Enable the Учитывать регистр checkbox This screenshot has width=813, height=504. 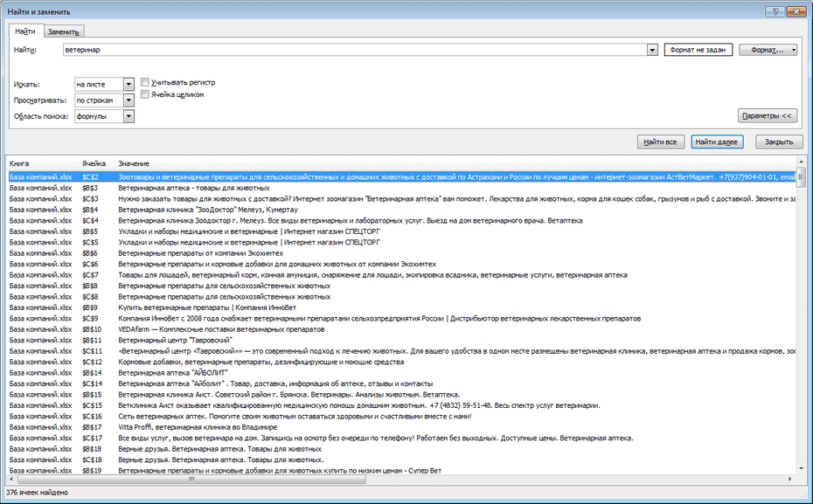click(x=145, y=82)
